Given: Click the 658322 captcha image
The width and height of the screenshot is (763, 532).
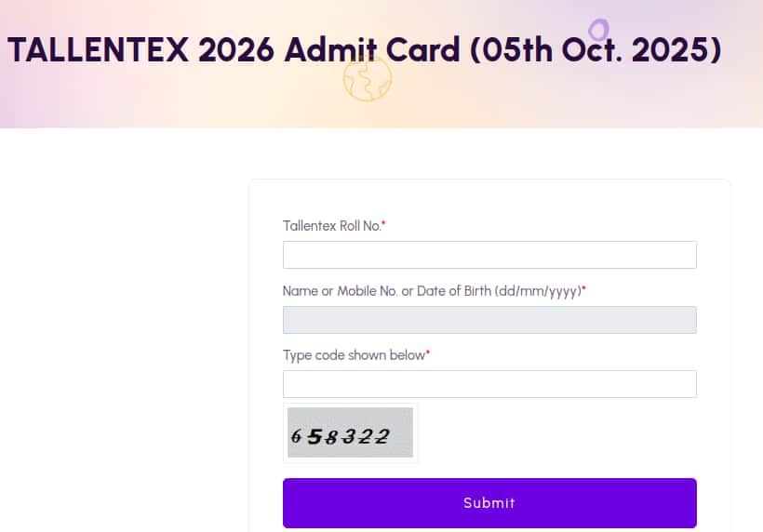Looking at the screenshot, I should coord(350,432).
